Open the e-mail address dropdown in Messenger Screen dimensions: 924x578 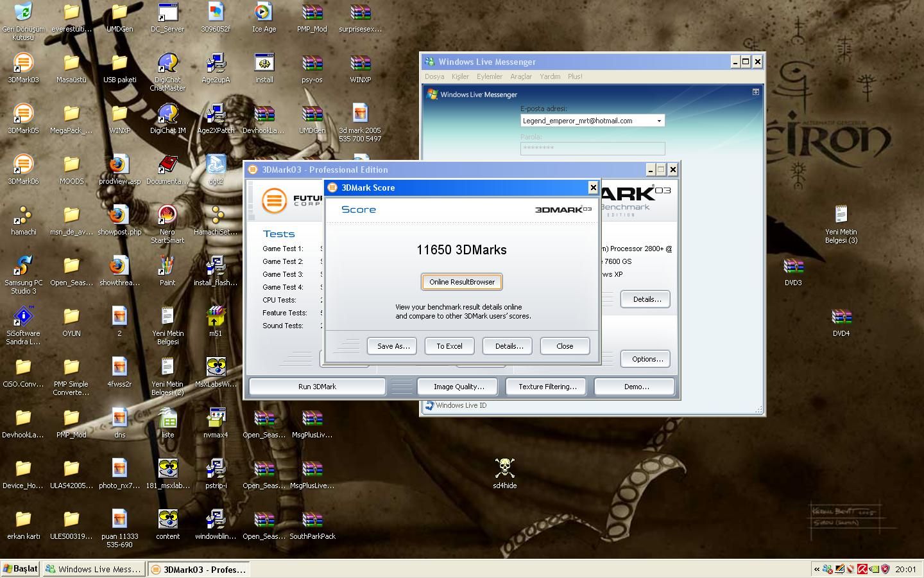pos(658,121)
